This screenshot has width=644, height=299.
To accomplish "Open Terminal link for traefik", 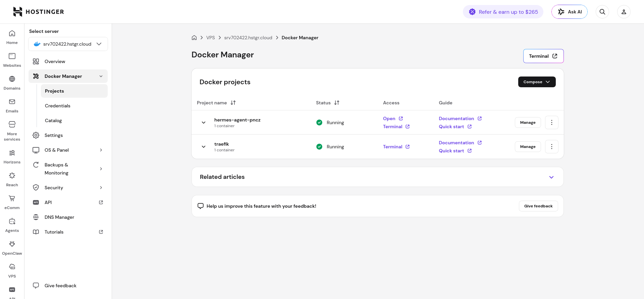I will [x=396, y=147].
